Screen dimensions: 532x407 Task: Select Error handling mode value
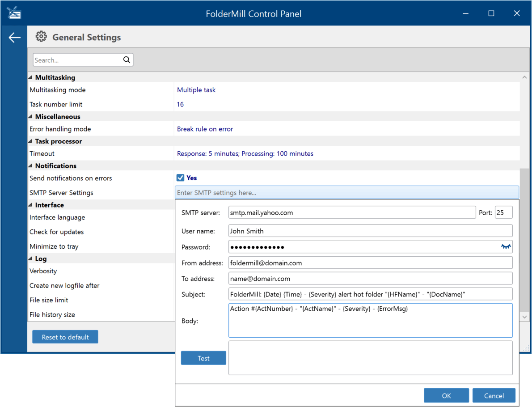pos(205,129)
